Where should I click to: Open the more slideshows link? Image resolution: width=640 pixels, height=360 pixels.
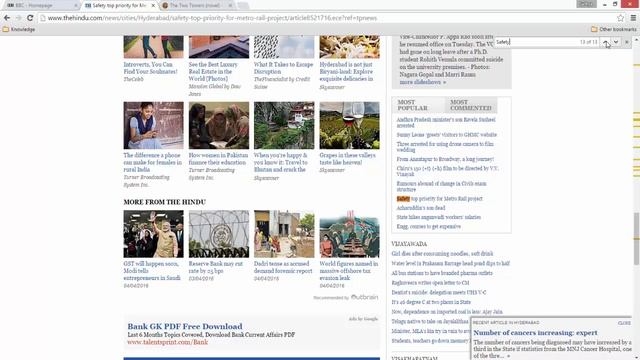(x=422, y=82)
